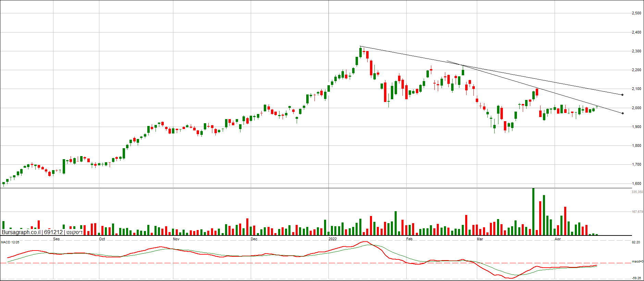Image resolution: width=644 pixels, height=281 pixels.
Task: Click the 2,100 price axis value
Action: pos(636,89)
